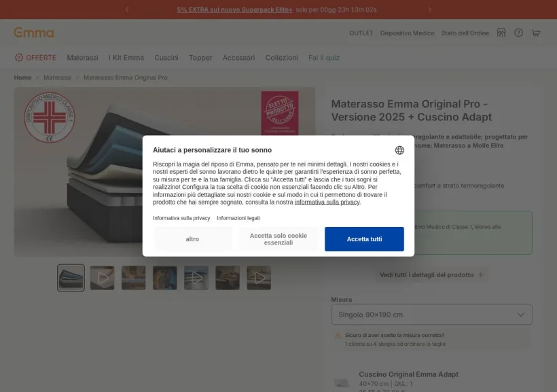Open the Fai il quiz link

324,58
